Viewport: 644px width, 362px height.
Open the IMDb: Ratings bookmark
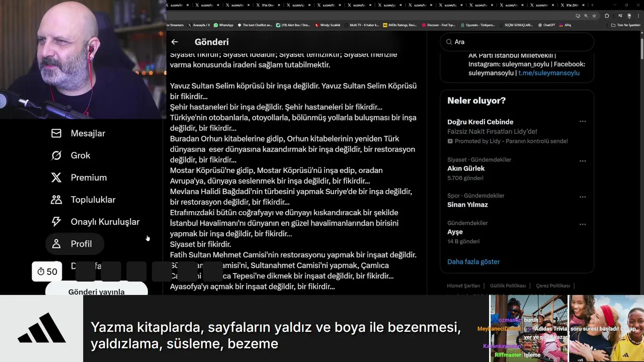400,25
